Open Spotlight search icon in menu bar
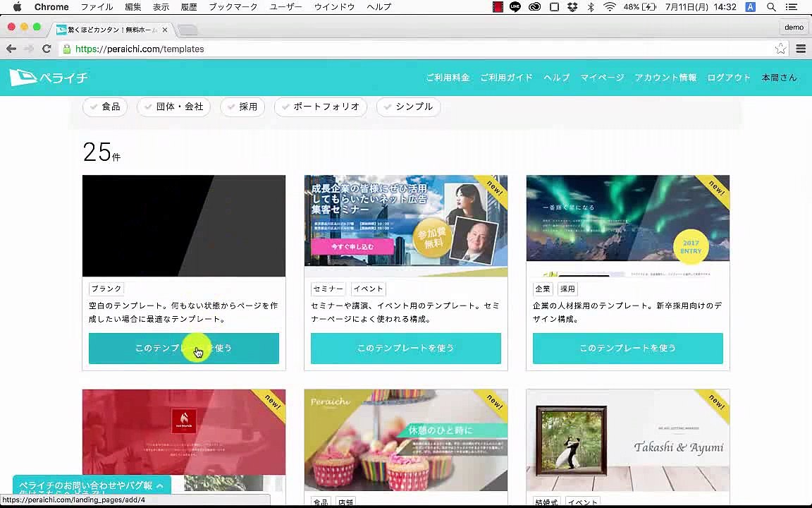The image size is (812, 508). pos(771,7)
